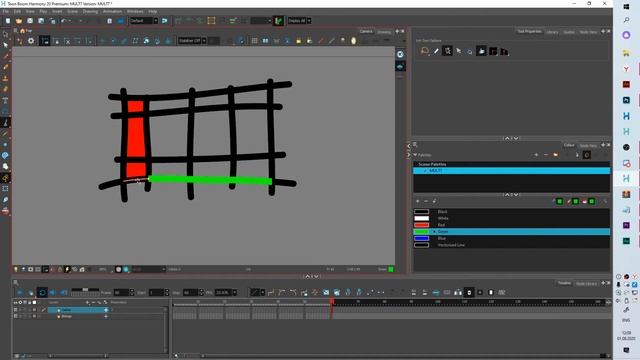640x360 pixels.
Task: Click the red playhead marker in the timeline
Action: pos(332,302)
